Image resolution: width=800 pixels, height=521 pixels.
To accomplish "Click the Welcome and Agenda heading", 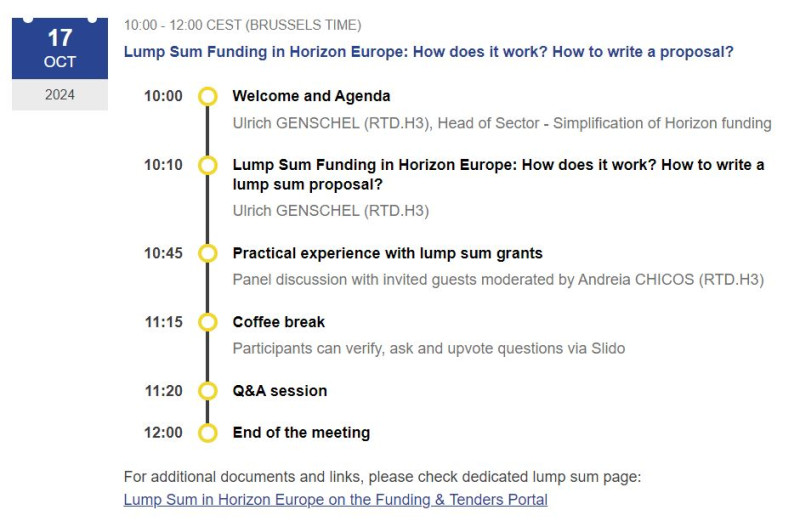I will click(x=311, y=96).
